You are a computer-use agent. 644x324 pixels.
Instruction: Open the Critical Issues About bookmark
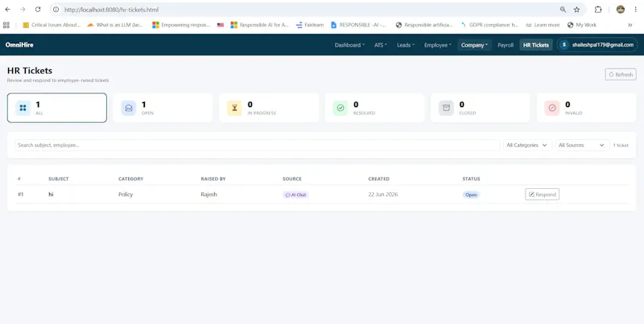[52, 25]
